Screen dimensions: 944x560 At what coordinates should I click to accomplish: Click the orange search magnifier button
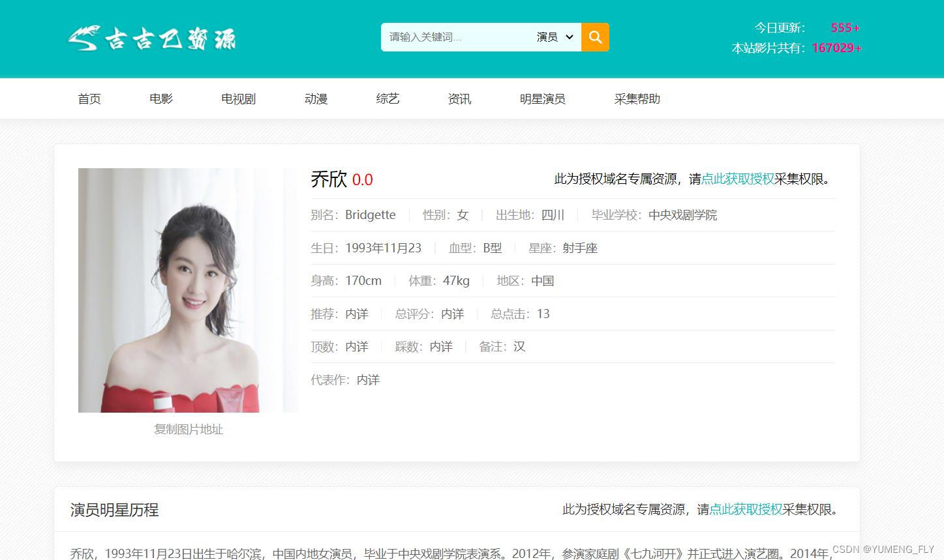point(595,37)
